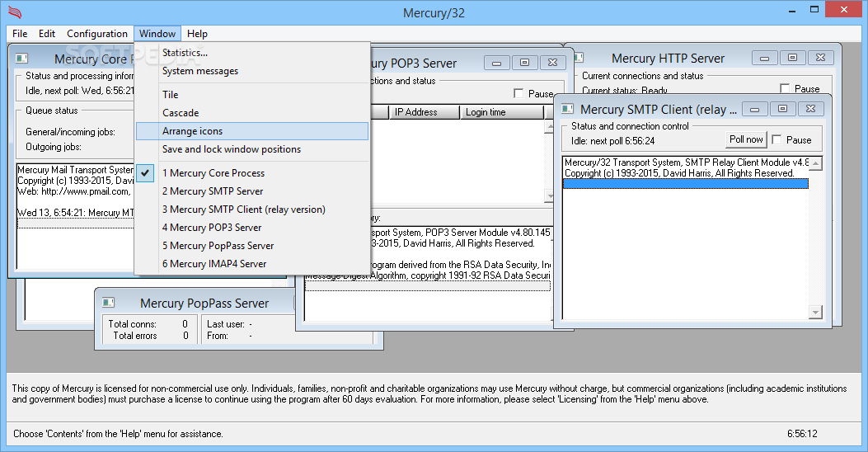The height and width of the screenshot is (452, 868).
Task: Minimize the Mercury/32 main window
Action: coord(793,10)
